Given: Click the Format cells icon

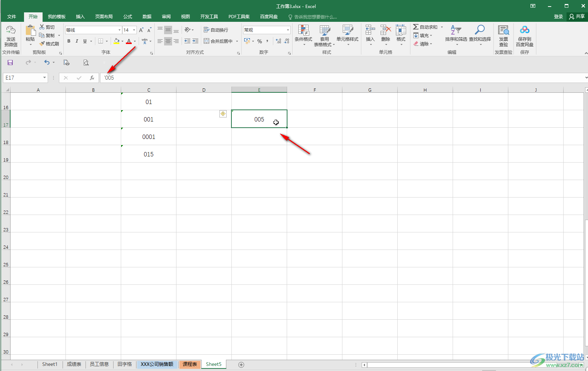Looking at the screenshot, I should 401,30.
